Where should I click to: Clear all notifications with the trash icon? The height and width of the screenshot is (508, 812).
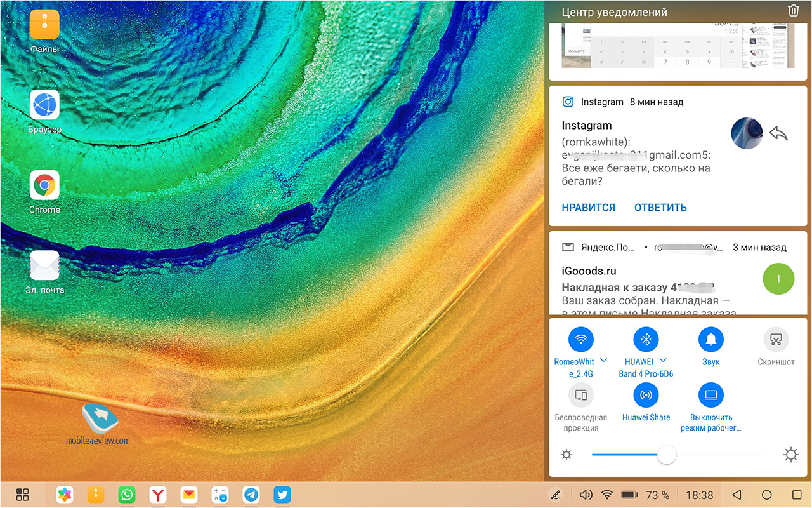pos(793,11)
